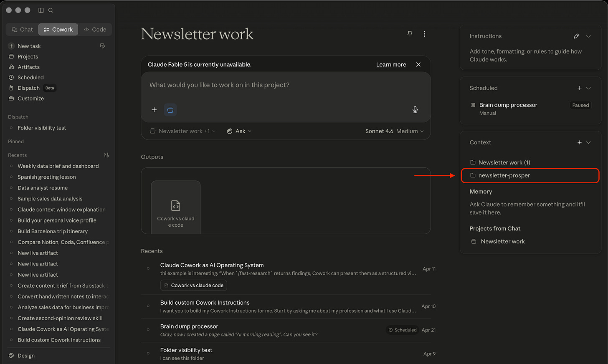Toggle the blue project folder icon
Image resolution: width=608 pixels, height=364 pixels.
170,109
